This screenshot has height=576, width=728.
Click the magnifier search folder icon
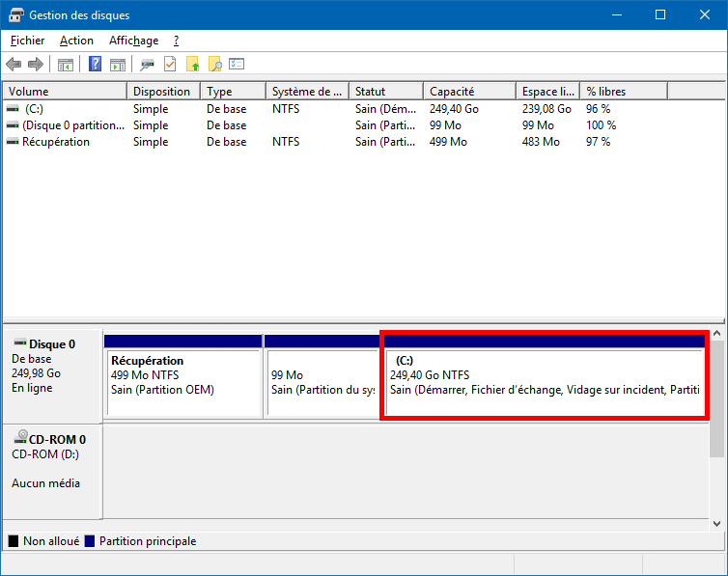[x=215, y=64]
